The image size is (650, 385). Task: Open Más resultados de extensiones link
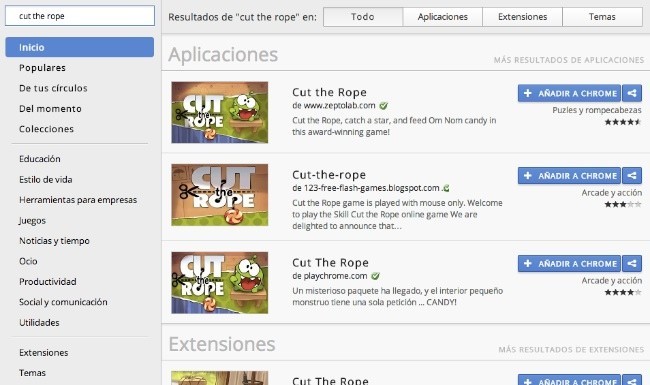point(571,350)
